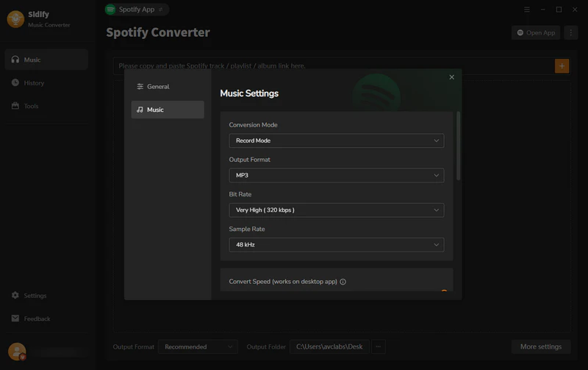Open the hamburger menu in title bar
This screenshot has width=588, height=370.
coord(527,10)
